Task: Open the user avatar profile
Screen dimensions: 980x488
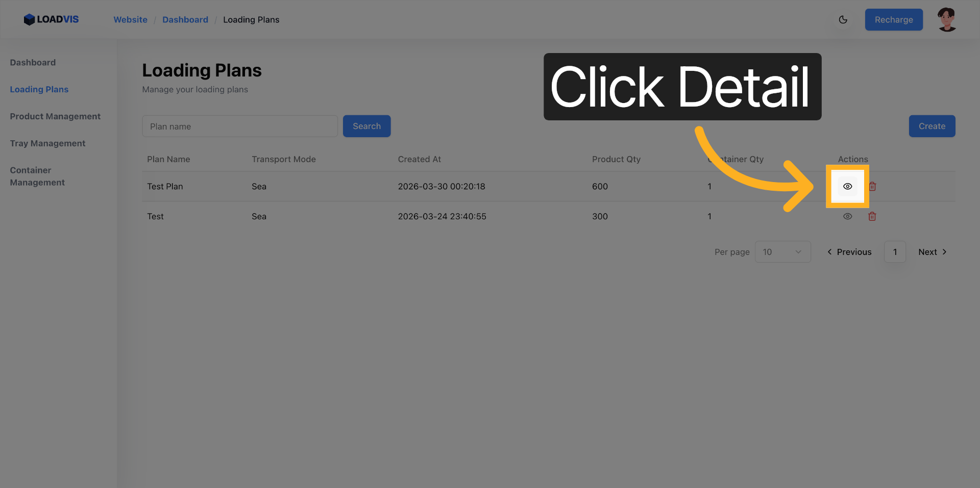Action: pyautogui.click(x=947, y=20)
